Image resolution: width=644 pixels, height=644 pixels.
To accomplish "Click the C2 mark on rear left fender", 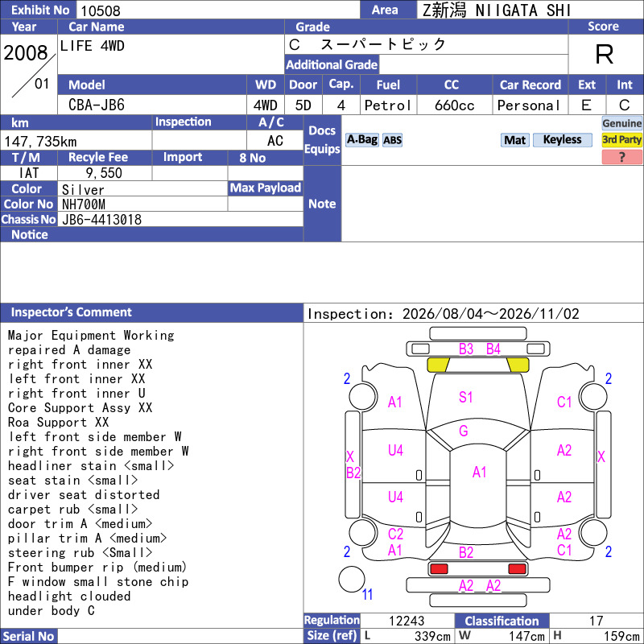I will 395,534.
